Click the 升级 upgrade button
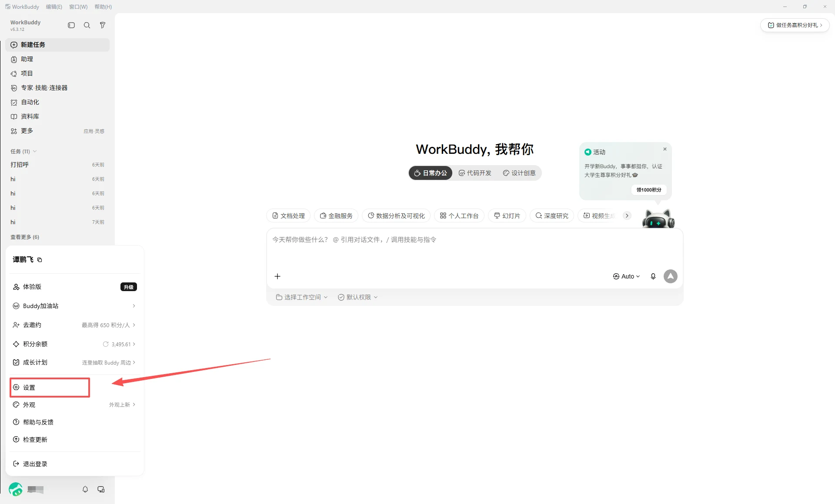The width and height of the screenshot is (835, 504). [x=129, y=287]
